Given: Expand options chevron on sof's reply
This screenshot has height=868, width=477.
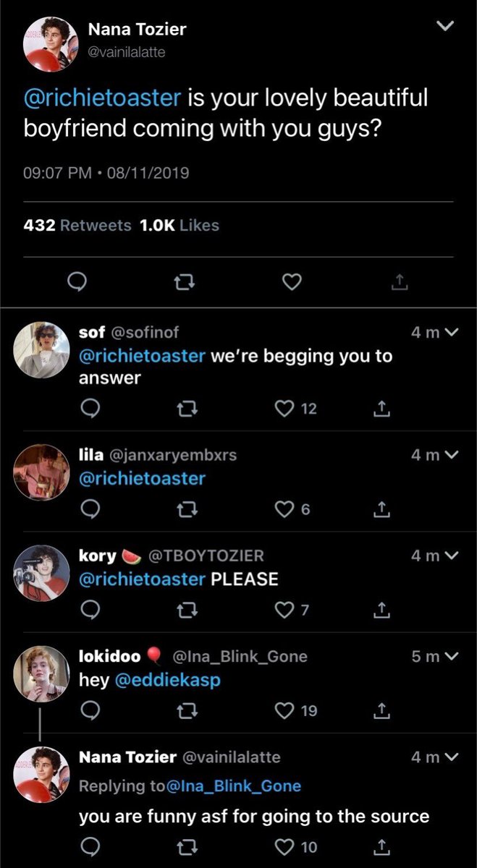Looking at the screenshot, I should coord(452,333).
